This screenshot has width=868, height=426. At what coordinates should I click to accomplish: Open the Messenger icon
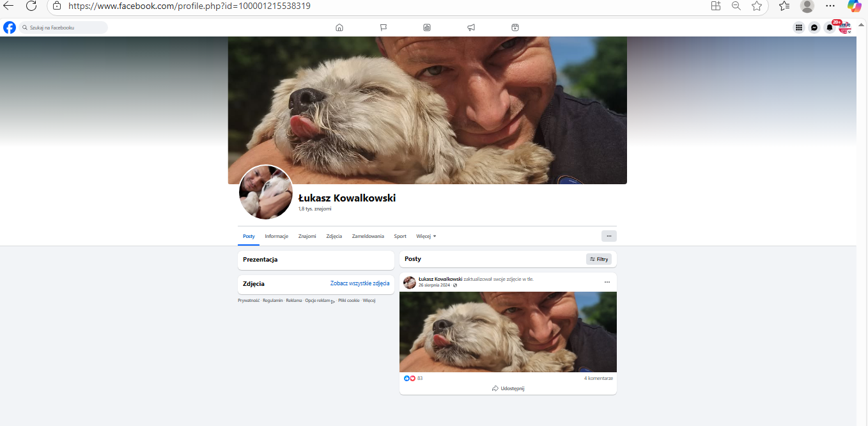(814, 28)
